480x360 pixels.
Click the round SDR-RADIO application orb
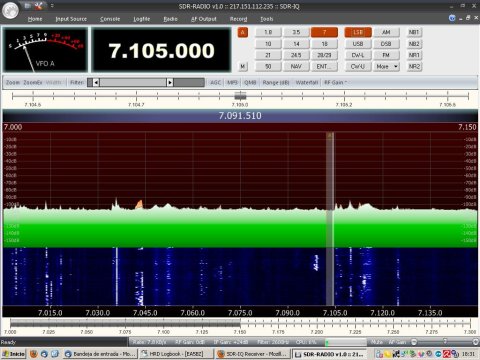[x=10, y=10]
